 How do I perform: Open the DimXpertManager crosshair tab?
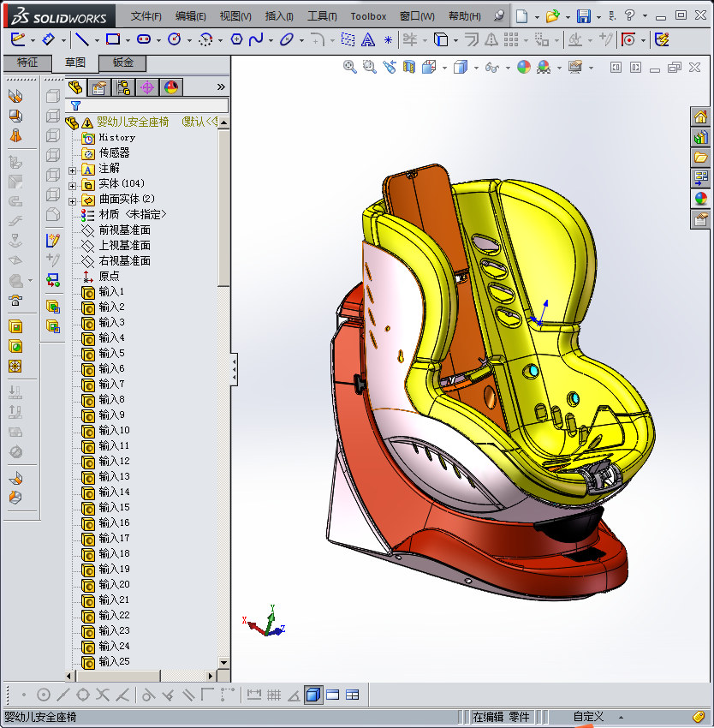click(147, 87)
